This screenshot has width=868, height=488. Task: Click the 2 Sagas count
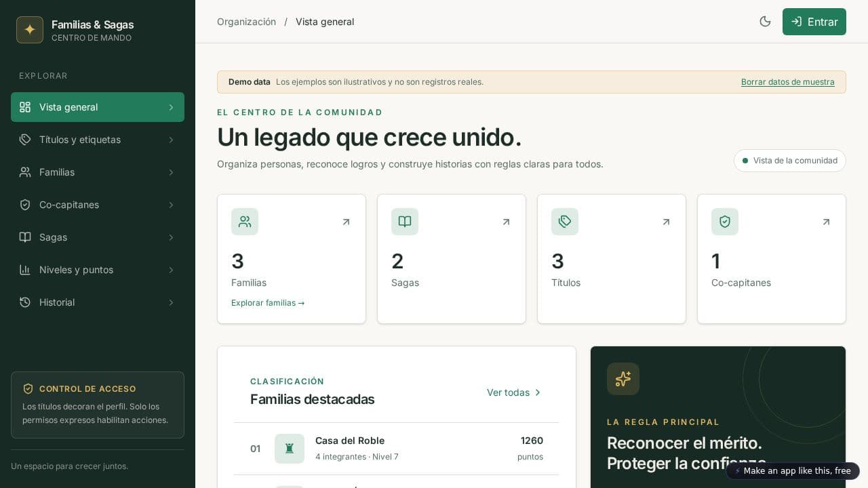click(x=397, y=261)
